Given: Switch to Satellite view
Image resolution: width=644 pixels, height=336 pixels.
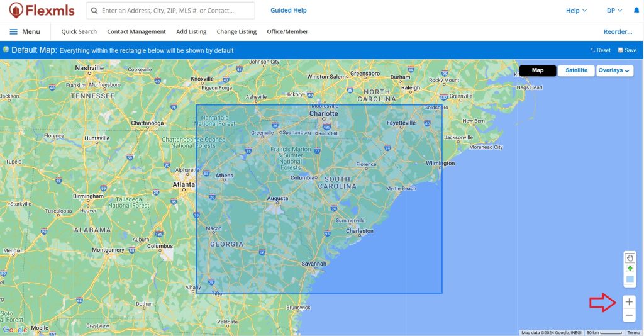Looking at the screenshot, I should click(x=576, y=70).
